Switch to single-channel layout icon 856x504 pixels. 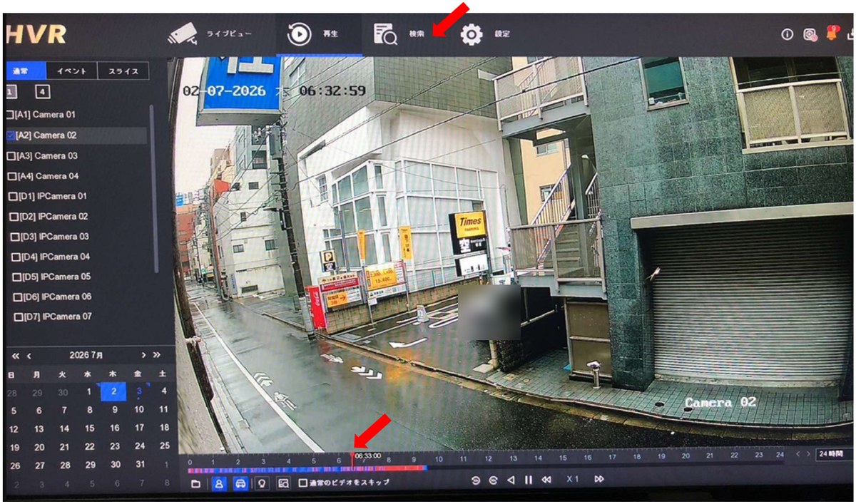tap(11, 91)
